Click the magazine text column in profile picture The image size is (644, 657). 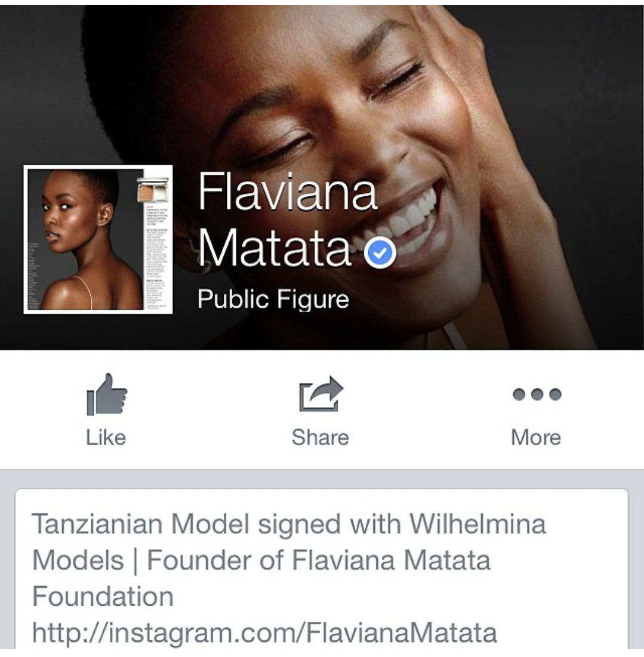[158, 257]
